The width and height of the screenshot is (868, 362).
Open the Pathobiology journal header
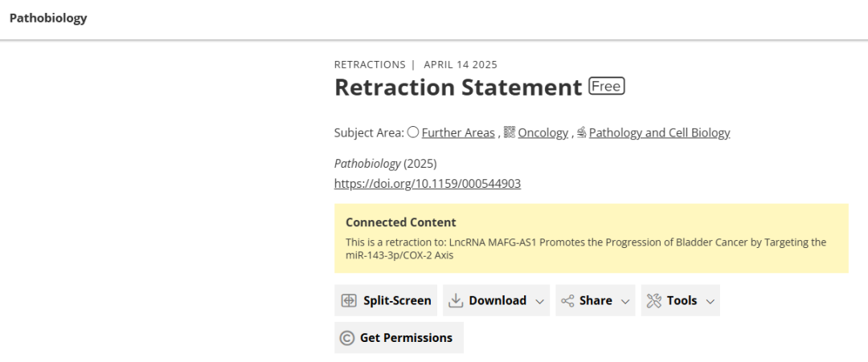(x=48, y=18)
